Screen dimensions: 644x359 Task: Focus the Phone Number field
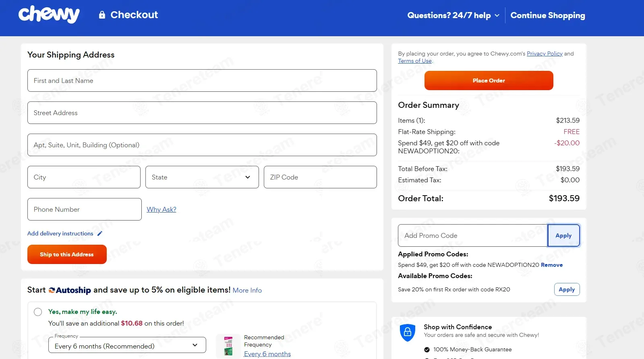tap(85, 209)
